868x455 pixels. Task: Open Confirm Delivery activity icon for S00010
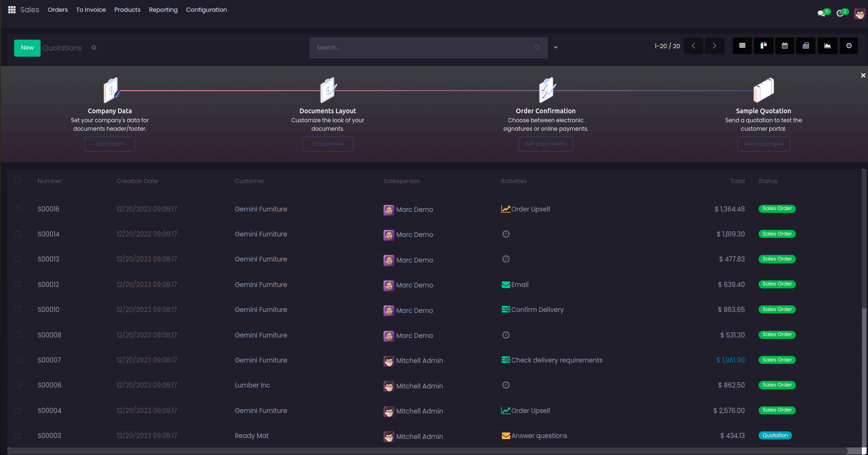(506, 310)
